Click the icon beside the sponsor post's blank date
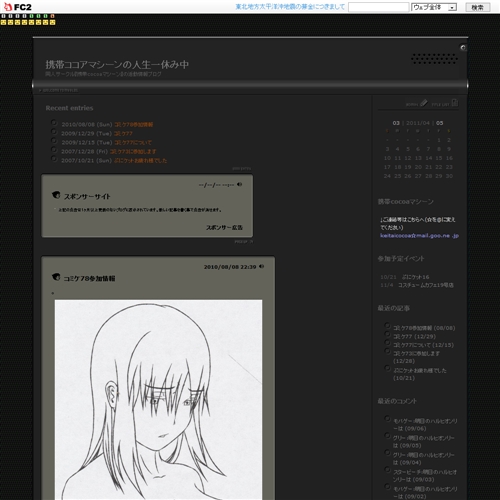The width and height of the screenshot is (500, 500). pos(239,184)
